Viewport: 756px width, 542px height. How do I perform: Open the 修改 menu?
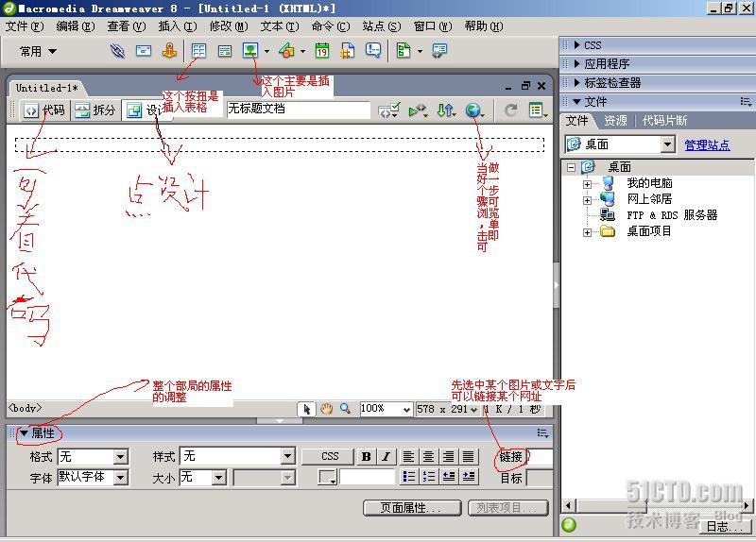click(229, 26)
